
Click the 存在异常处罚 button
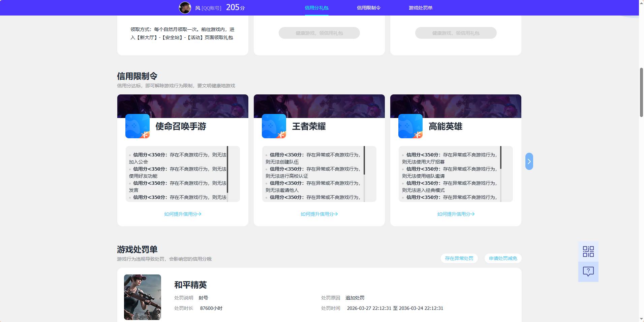click(x=459, y=258)
